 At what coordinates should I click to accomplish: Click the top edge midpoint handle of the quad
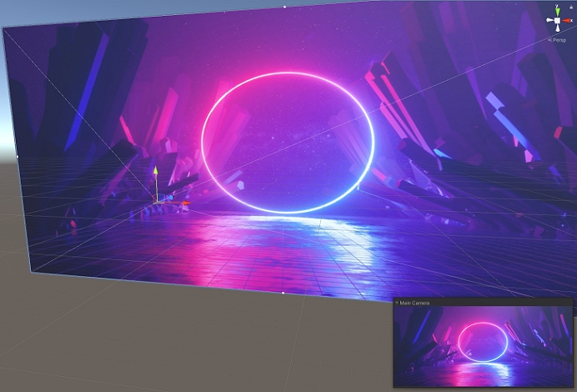tap(283, 6)
